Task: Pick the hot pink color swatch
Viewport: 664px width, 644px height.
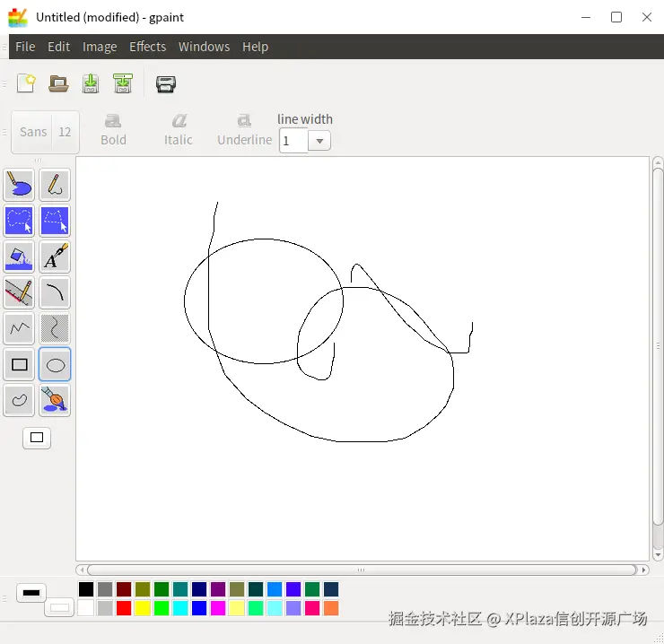Action: click(312, 608)
